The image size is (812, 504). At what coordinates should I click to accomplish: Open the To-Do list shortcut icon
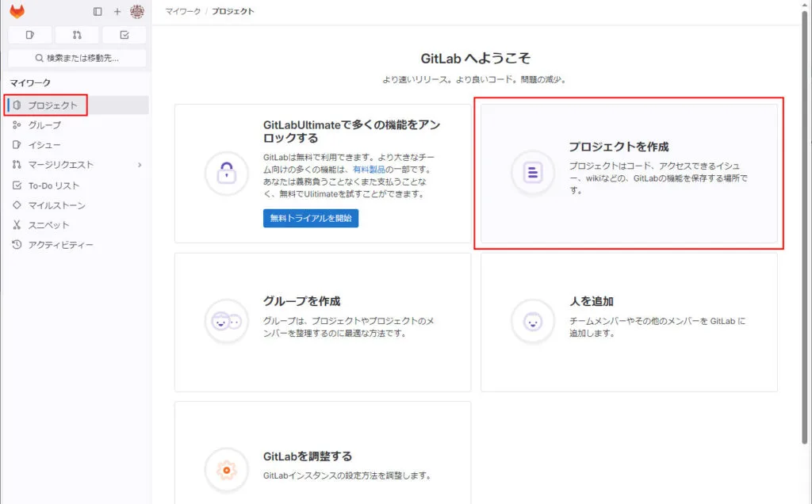coord(124,35)
